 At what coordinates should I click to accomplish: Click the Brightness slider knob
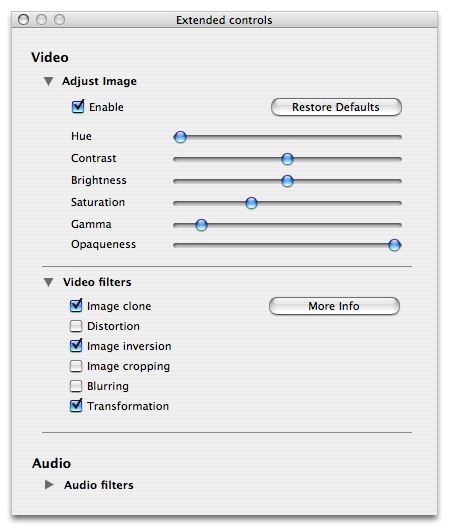(287, 181)
